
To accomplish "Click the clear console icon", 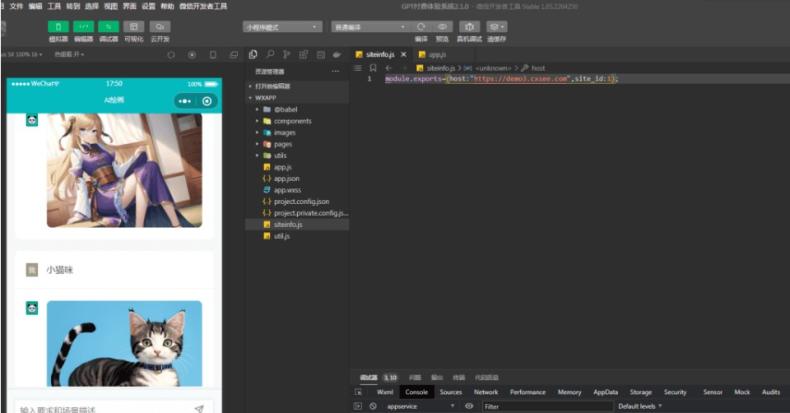I will 373,406.
